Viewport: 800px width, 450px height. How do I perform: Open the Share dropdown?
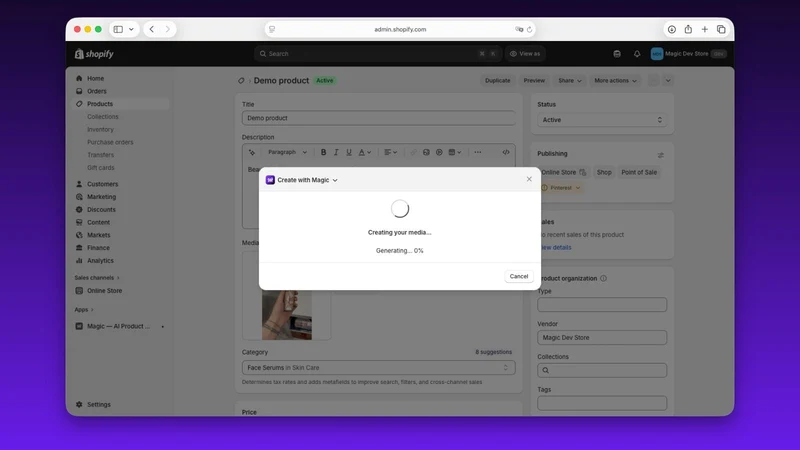pos(569,81)
